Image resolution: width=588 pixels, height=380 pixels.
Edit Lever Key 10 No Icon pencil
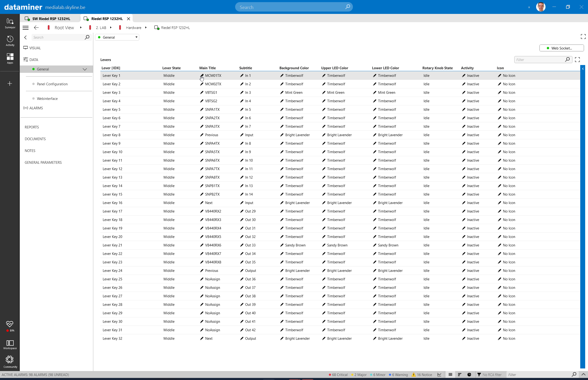click(499, 152)
